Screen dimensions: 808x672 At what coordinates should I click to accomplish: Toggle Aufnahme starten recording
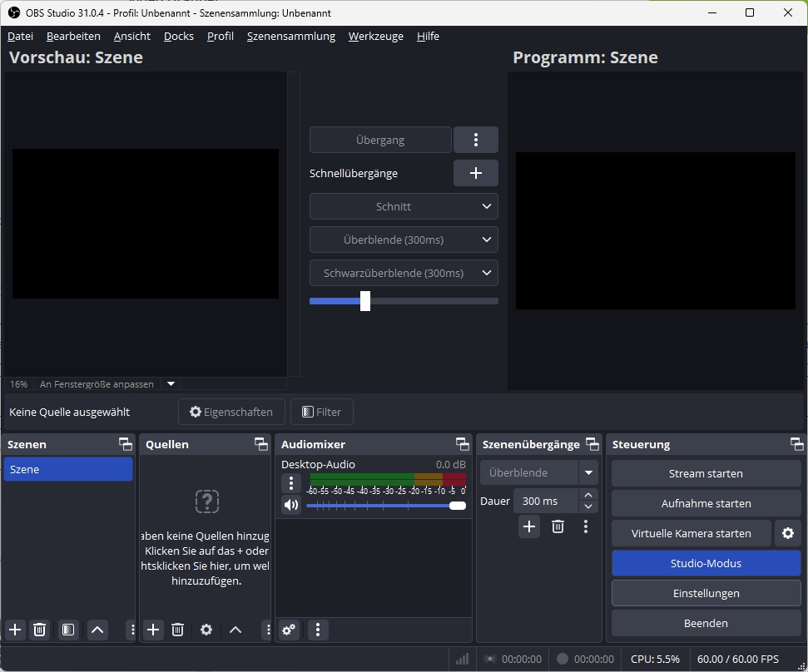tap(706, 503)
